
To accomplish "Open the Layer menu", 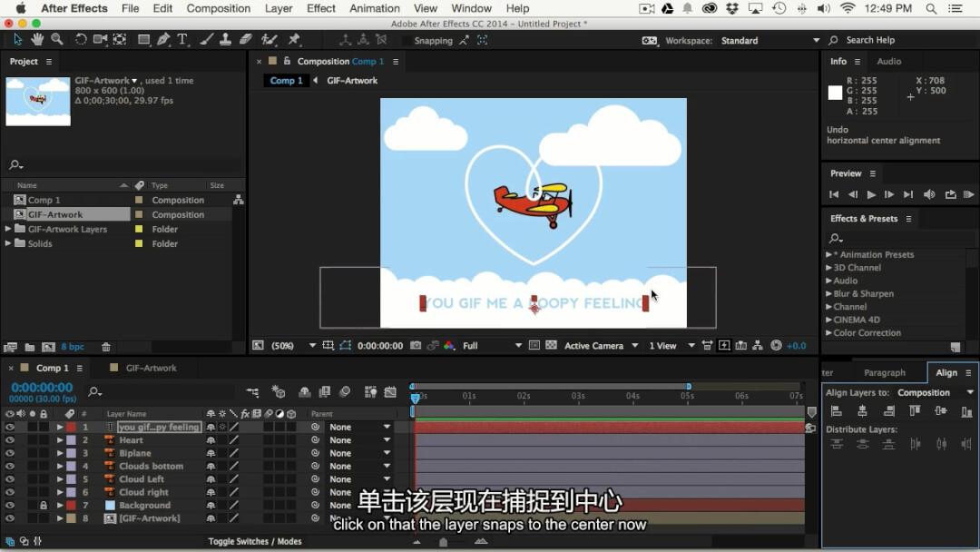I will click(x=279, y=8).
